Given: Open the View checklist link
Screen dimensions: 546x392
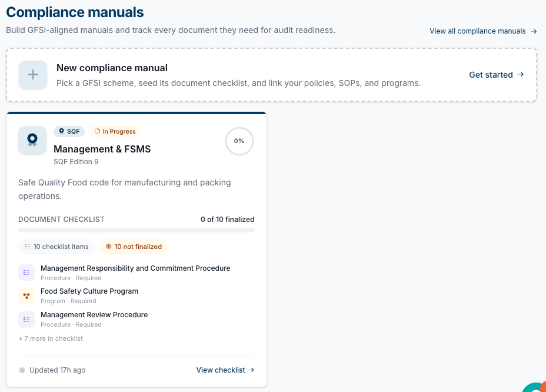Looking at the screenshot, I should [x=225, y=370].
